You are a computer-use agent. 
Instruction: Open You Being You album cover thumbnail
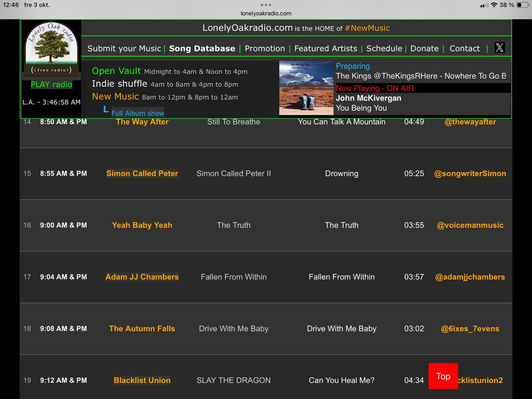pos(306,88)
